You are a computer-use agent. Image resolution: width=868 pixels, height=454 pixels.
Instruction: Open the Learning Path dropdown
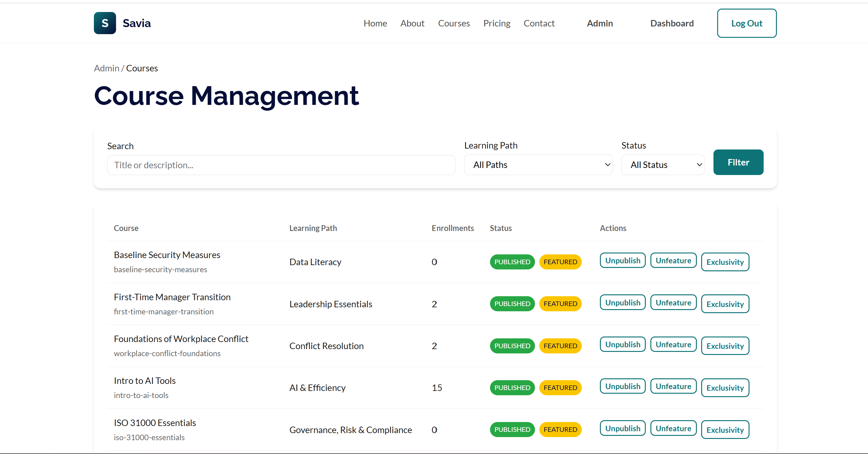538,165
